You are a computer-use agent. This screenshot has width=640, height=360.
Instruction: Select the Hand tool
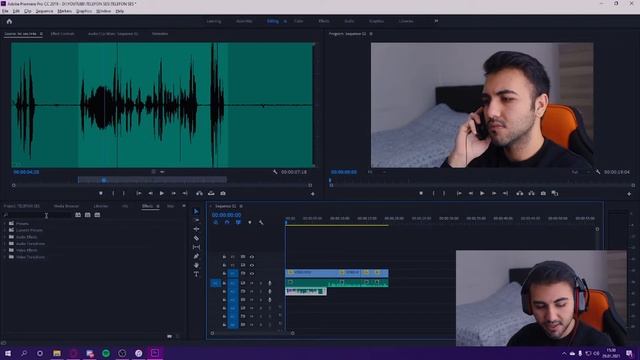[x=196, y=265]
